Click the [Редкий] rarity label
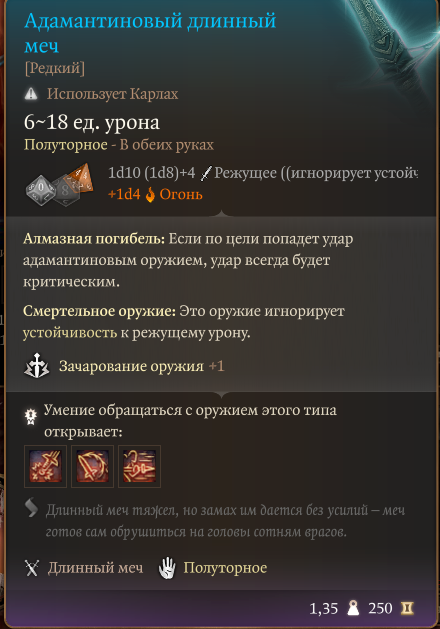The width and height of the screenshot is (440, 629). [55, 68]
